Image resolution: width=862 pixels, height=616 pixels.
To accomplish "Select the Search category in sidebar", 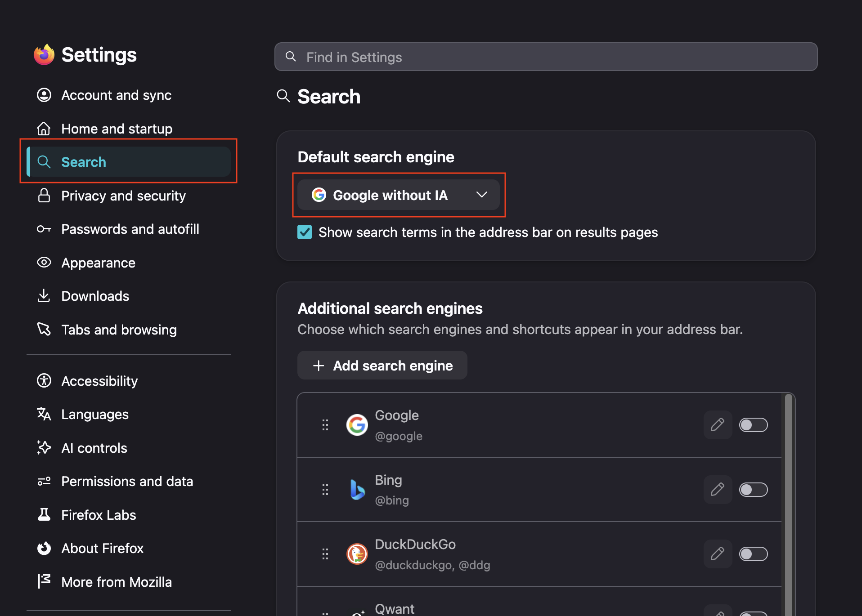I will (x=129, y=162).
